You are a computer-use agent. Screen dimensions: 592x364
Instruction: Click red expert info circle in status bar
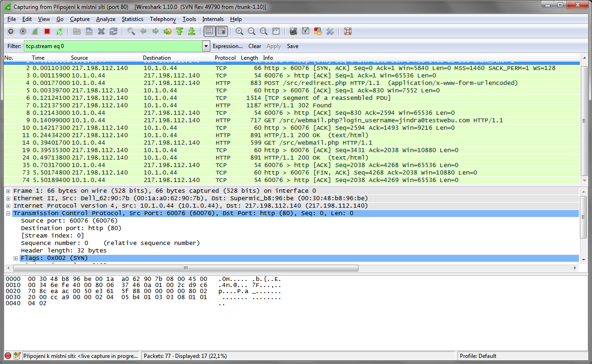(x=8, y=356)
